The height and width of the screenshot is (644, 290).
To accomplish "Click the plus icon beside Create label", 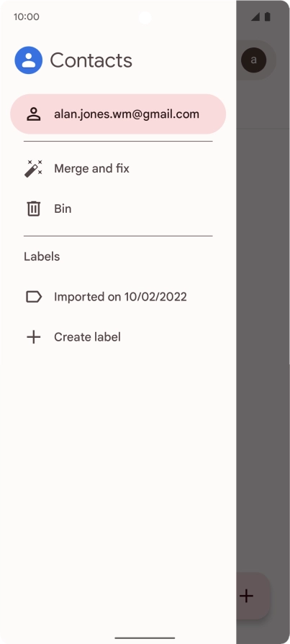I will coord(33,337).
